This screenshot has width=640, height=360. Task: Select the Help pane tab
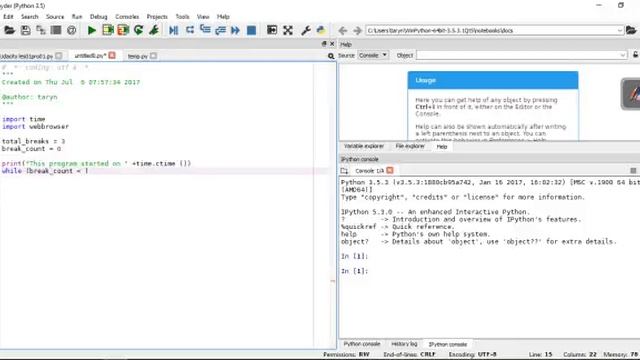coord(442,147)
